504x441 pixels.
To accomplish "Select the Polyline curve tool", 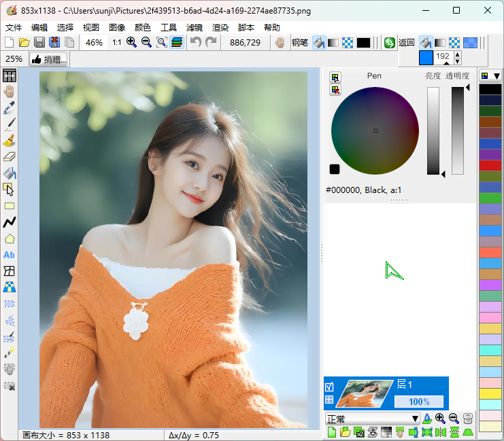I will 10,222.
